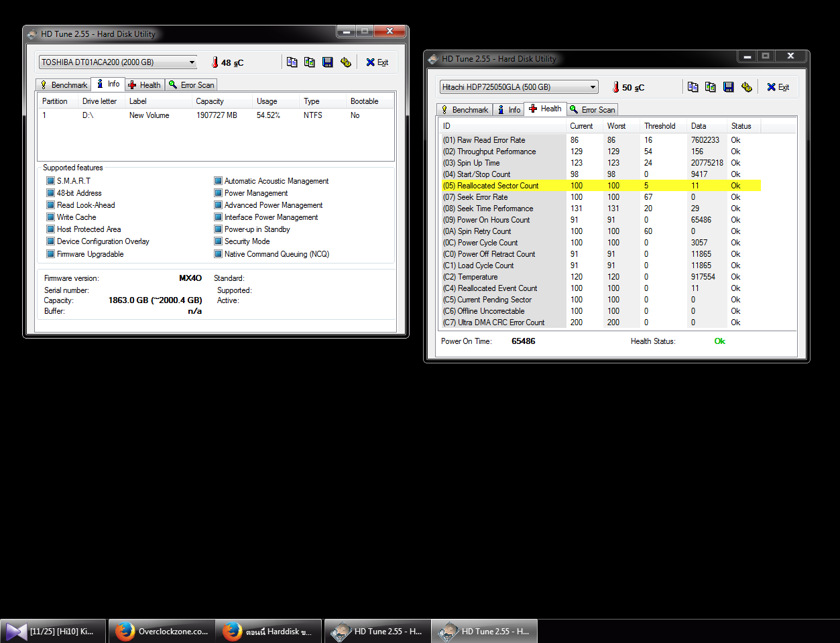Select the (C5) Current Pending Sector row
Viewport: 840px width, 643px height.
click(x=600, y=300)
